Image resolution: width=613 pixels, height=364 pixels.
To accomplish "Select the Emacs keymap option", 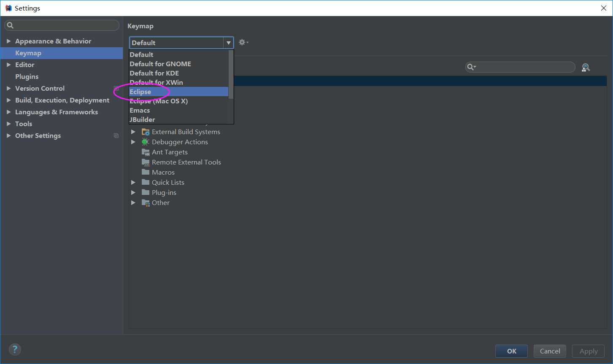I will click(x=179, y=111).
